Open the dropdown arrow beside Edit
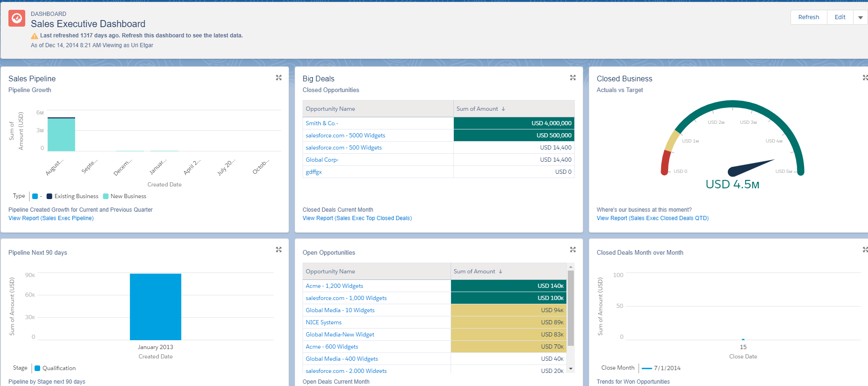Screen dimensions: 868x386 click(x=861, y=17)
